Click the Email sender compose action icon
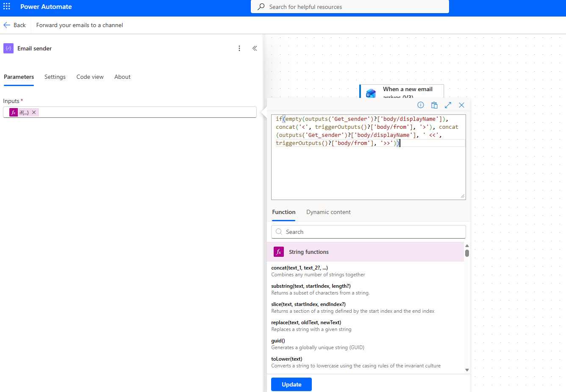The width and height of the screenshot is (566, 392). pos(8,48)
